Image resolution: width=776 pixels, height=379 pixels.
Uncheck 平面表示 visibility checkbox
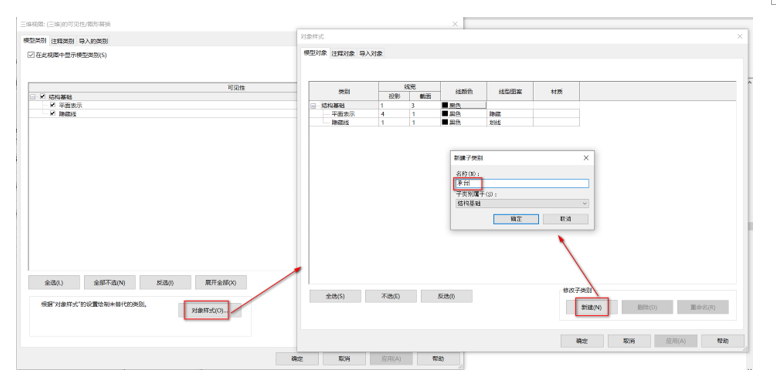click(x=52, y=105)
